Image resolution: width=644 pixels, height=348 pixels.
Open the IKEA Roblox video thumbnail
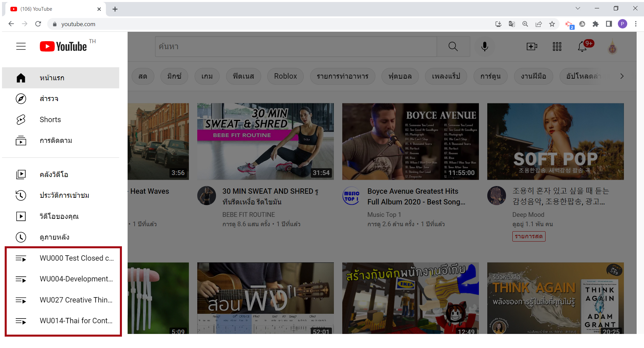coord(411,298)
